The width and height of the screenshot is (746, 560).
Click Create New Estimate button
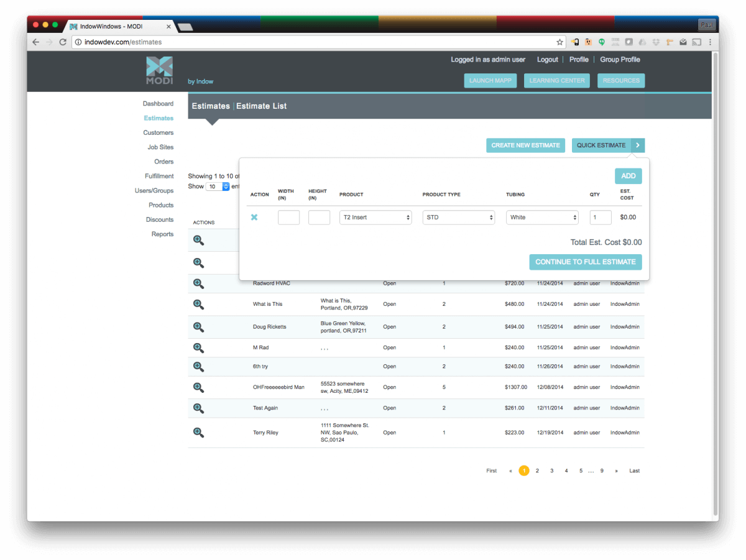click(525, 145)
